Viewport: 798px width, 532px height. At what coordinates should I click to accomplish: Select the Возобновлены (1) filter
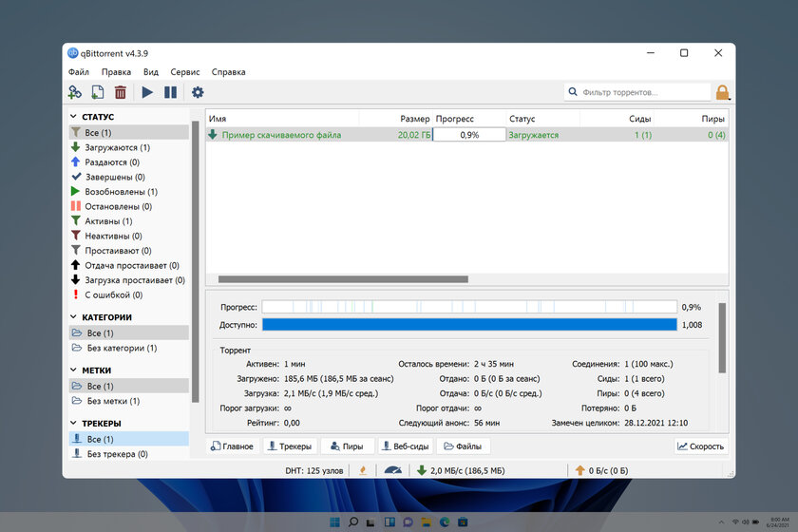(x=129, y=191)
